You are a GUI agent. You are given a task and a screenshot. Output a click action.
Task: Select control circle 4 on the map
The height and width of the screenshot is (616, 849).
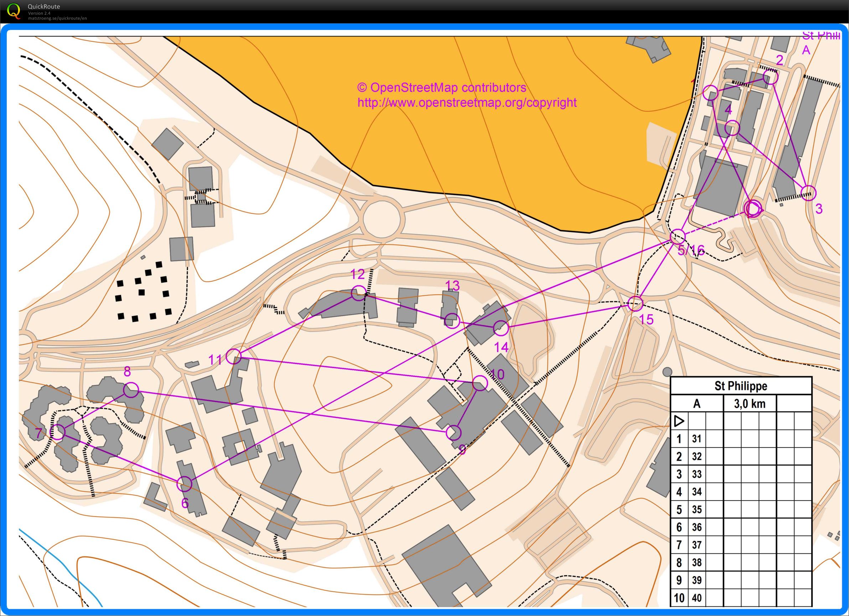[x=732, y=128]
